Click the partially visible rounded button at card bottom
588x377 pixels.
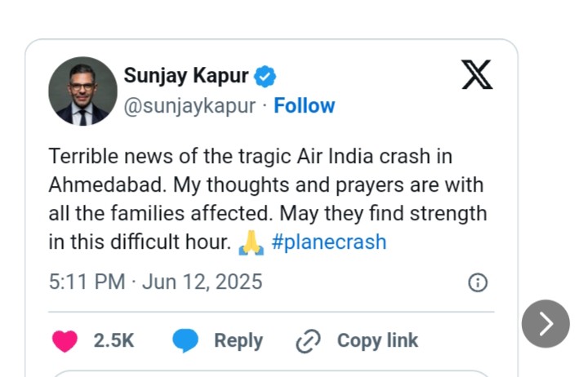pos(271,374)
